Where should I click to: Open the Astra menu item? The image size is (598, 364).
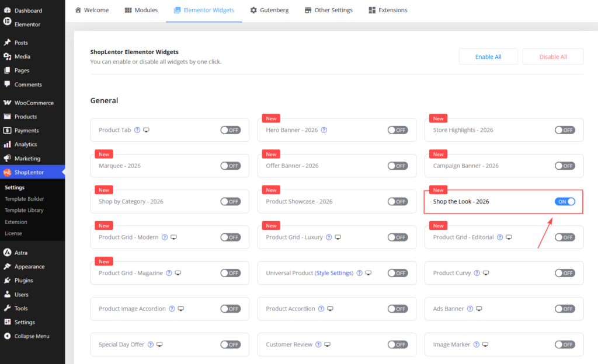point(33,253)
